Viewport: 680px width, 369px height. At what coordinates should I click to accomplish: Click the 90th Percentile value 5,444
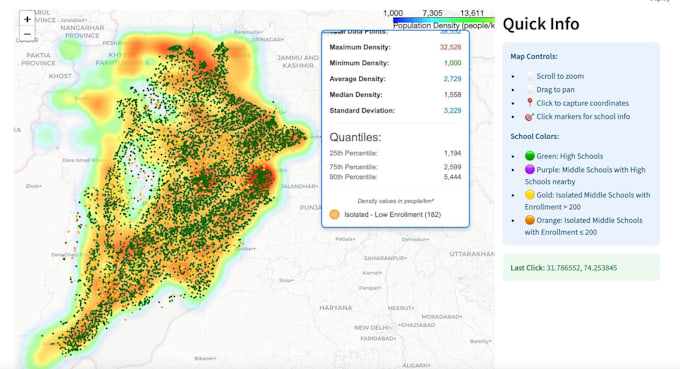point(452,177)
